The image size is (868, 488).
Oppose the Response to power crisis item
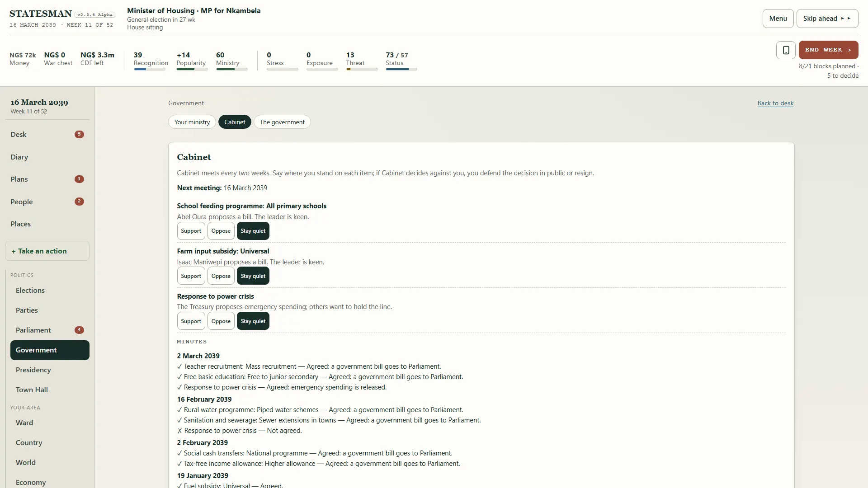click(x=221, y=321)
